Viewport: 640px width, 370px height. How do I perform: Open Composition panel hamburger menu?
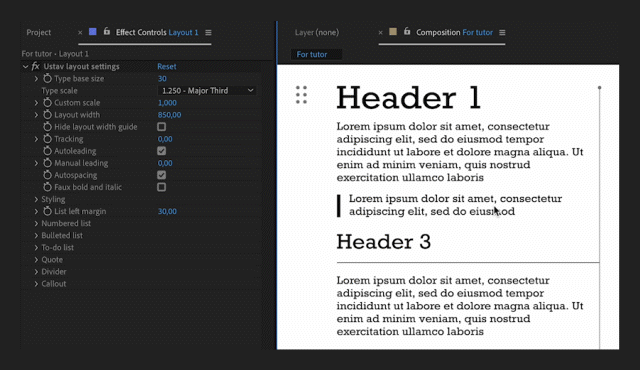click(x=502, y=33)
